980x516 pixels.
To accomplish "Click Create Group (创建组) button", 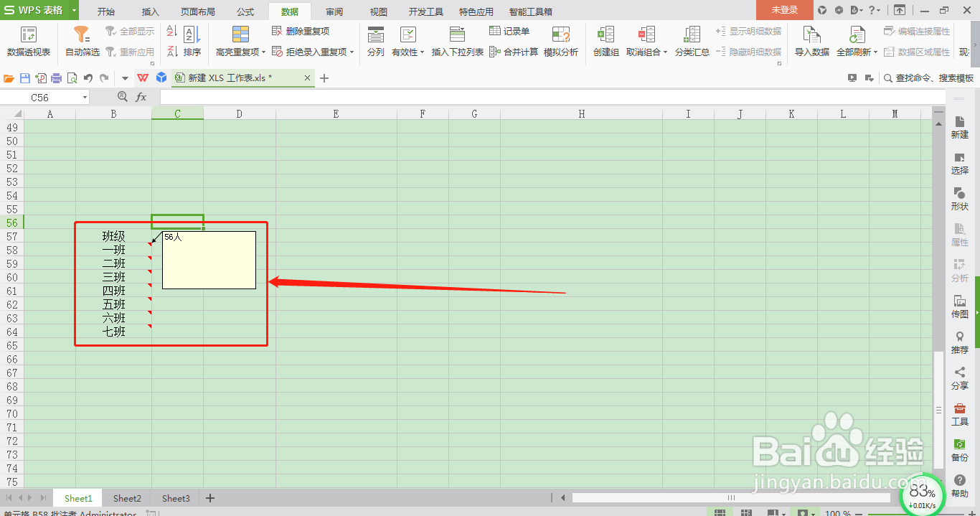I will (606, 42).
